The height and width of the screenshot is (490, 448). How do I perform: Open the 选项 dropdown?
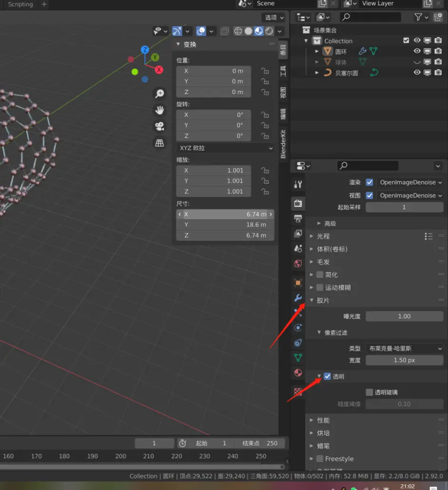pos(274,18)
